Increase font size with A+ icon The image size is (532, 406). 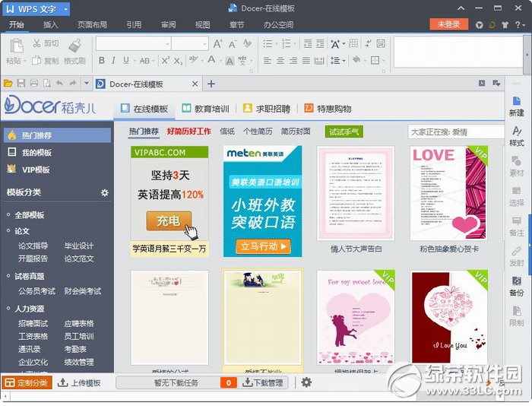(218, 43)
